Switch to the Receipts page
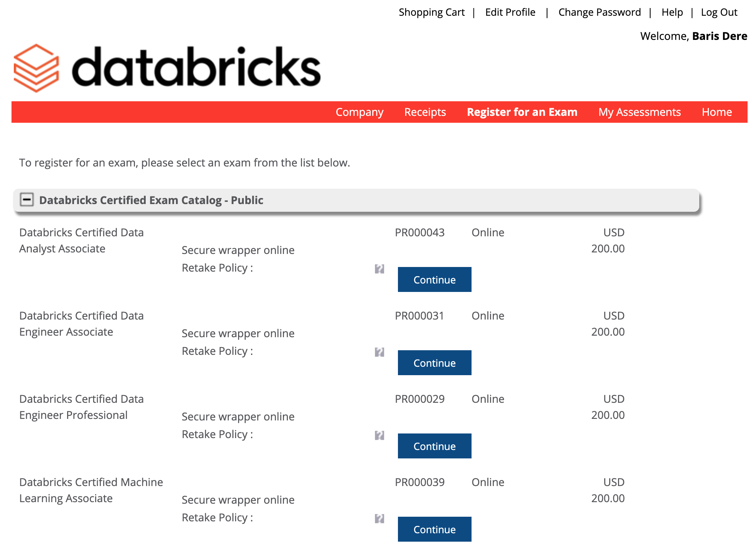The image size is (756, 557). pos(425,112)
